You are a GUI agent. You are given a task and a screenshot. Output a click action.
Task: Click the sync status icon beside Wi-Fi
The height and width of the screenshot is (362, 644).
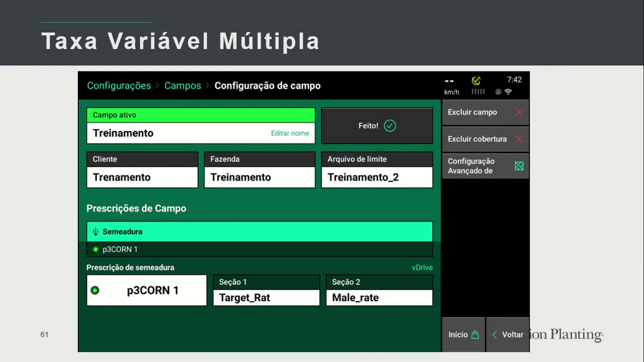tap(498, 92)
